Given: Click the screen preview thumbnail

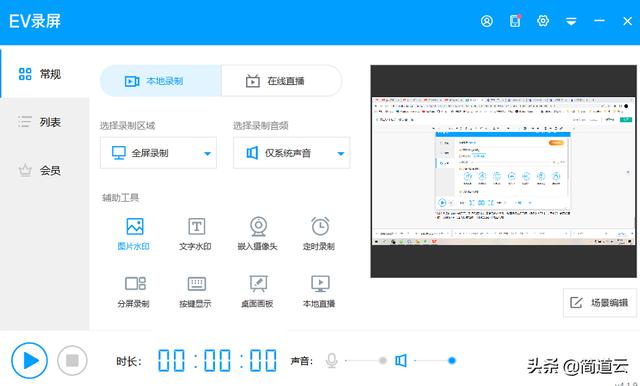Looking at the screenshot, I should pos(503,171).
